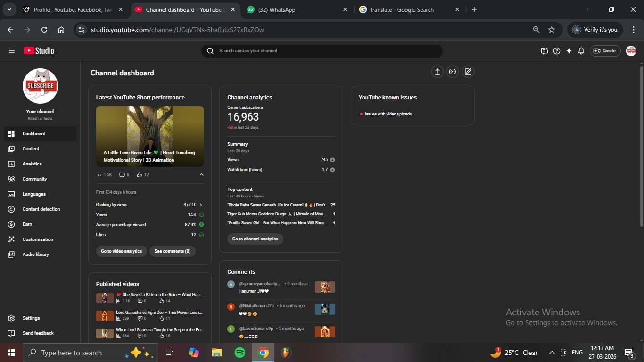Open the create post pencil icon
The width and height of the screenshot is (644, 362).
click(468, 72)
